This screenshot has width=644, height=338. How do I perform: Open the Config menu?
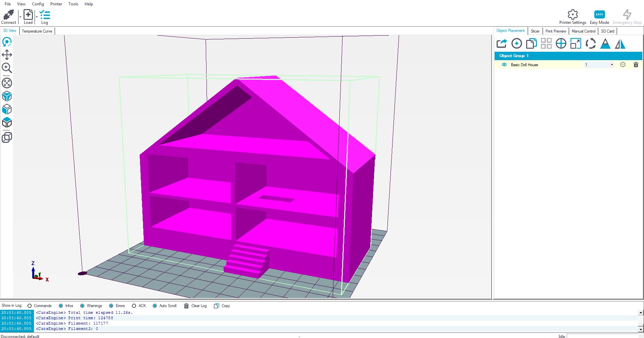(38, 4)
